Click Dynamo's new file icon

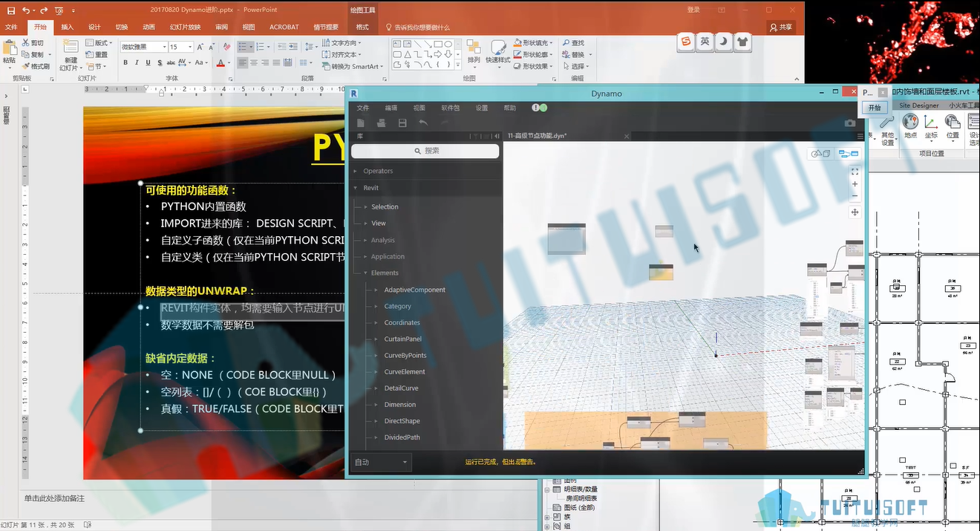coord(361,123)
